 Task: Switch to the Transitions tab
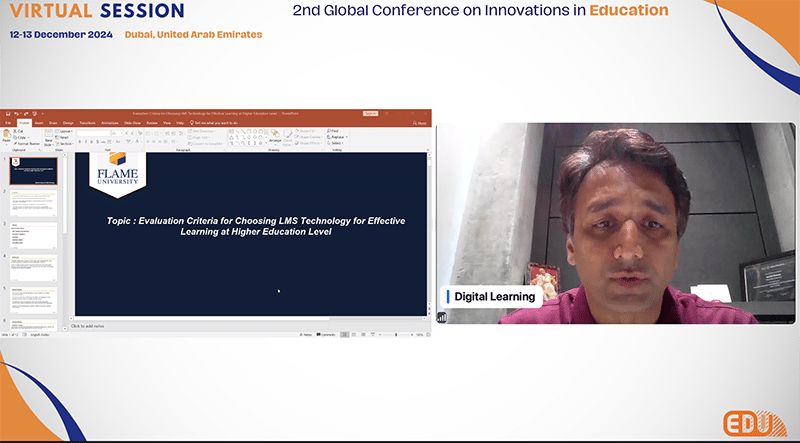[87, 123]
